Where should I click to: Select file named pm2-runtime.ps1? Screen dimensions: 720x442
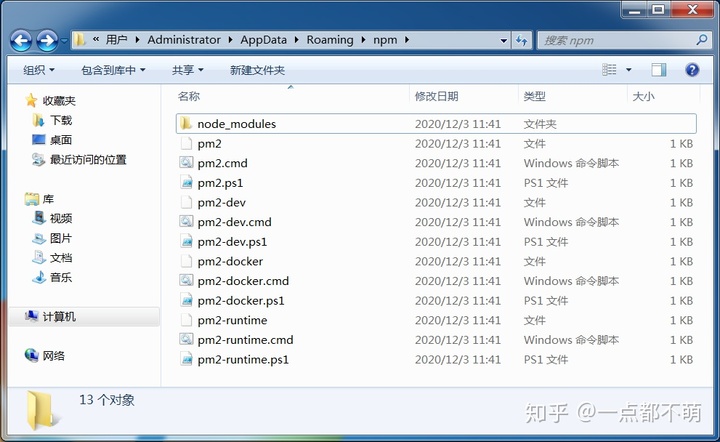[243, 359]
